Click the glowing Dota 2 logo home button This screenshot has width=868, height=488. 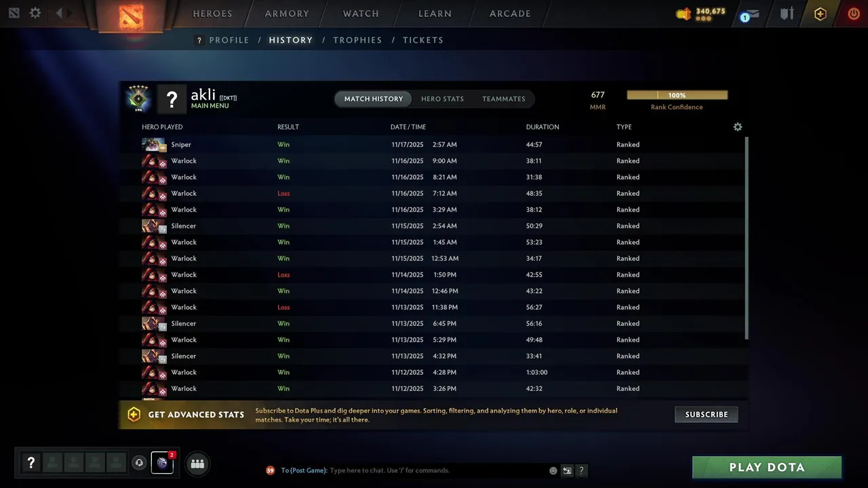131,15
